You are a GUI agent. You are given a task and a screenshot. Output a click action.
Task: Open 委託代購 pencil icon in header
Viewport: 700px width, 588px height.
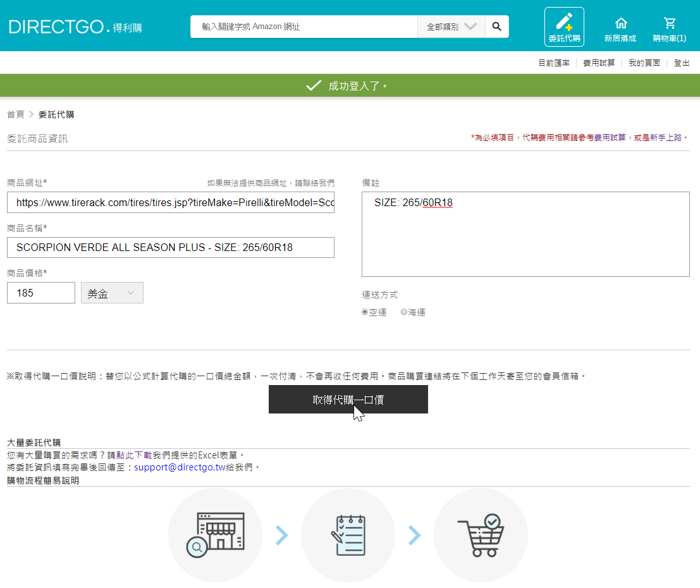click(x=564, y=27)
